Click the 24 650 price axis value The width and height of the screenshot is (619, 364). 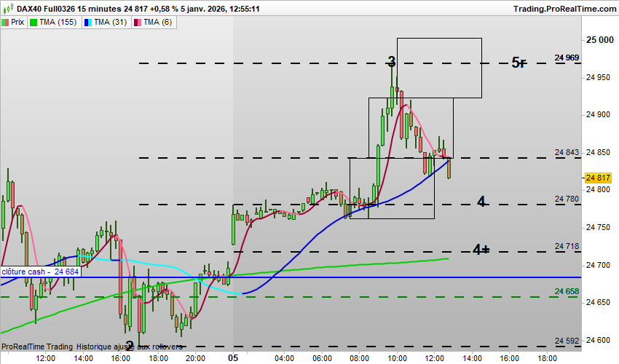tap(598, 302)
